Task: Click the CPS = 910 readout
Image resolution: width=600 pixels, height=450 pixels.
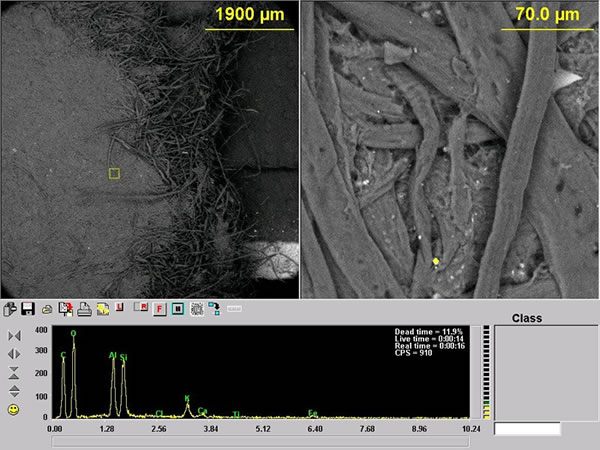Action: [414, 353]
